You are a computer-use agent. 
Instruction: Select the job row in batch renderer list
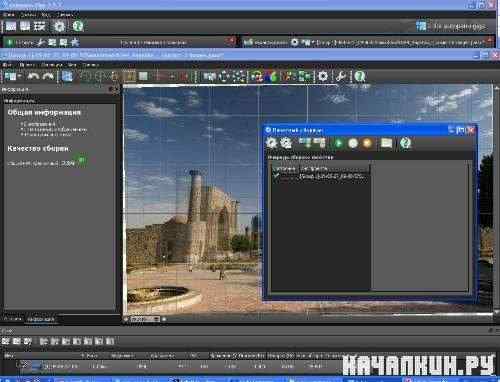pos(320,177)
